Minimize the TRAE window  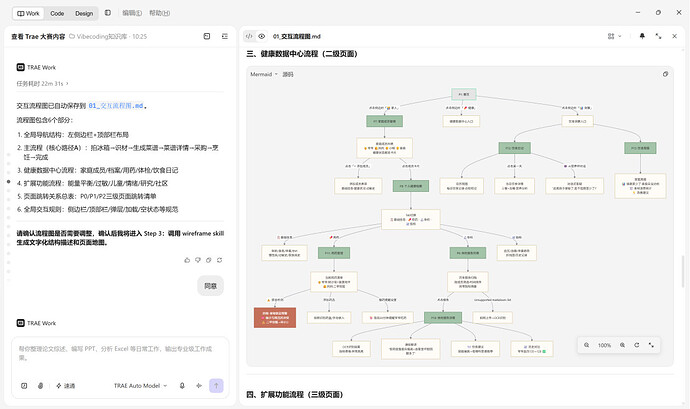(x=638, y=13)
